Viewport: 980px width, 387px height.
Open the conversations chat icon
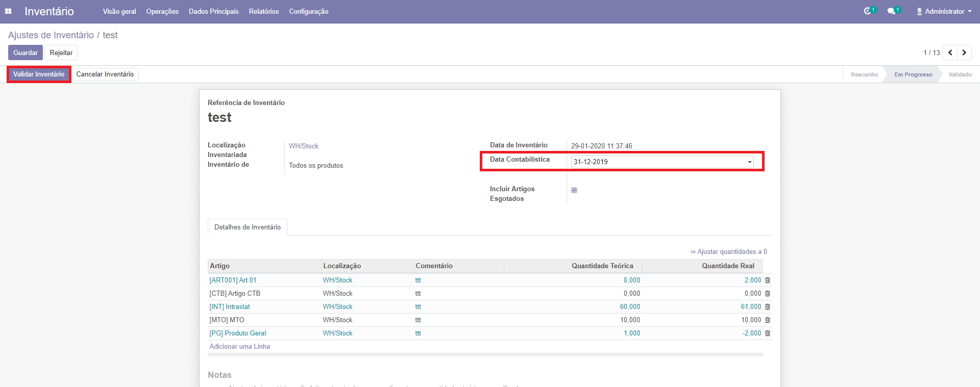(x=891, y=11)
